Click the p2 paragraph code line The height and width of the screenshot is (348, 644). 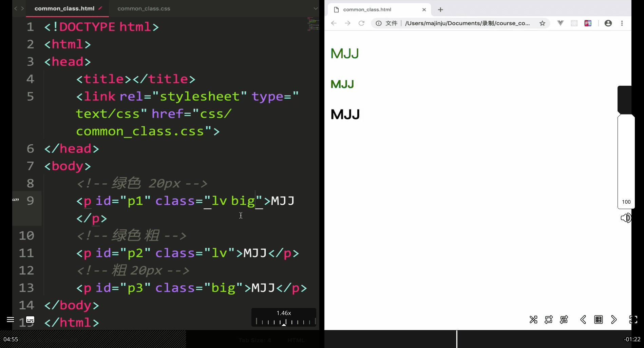point(188,253)
